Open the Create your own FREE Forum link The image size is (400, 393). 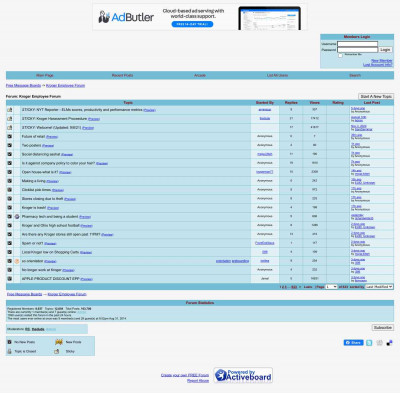tap(185, 375)
